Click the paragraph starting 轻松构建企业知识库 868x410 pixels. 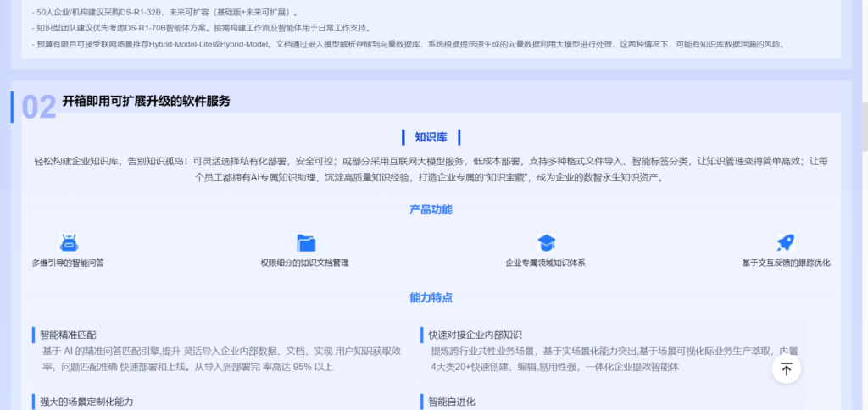point(431,170)
